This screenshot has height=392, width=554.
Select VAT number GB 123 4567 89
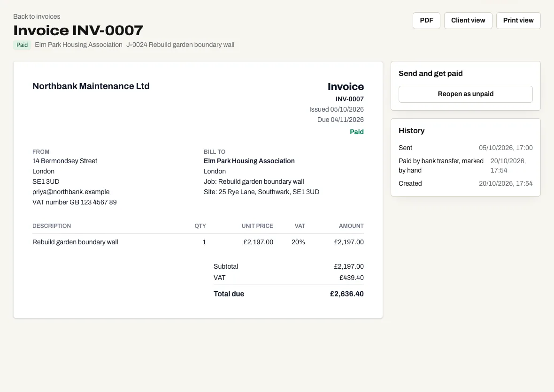[75, 202]
